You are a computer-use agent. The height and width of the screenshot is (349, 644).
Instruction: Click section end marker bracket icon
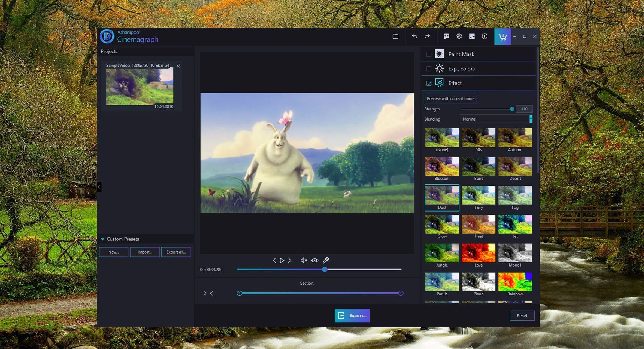tap(212, 293)
